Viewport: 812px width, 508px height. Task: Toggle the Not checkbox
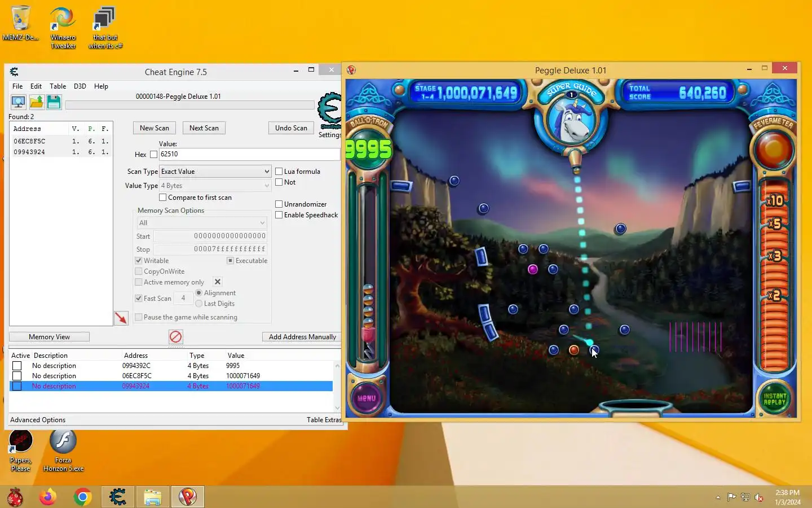pyautogui.click(x=279, y=182)
